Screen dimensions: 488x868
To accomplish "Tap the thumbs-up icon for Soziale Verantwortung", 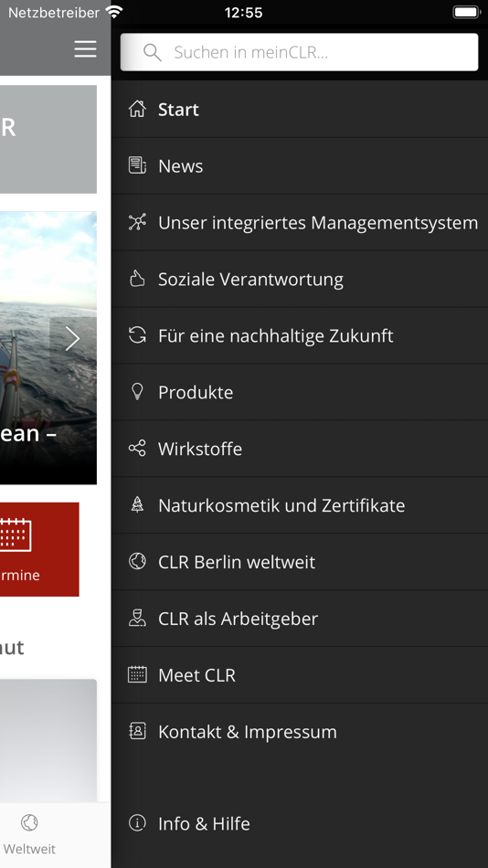I will pos(137,279).
